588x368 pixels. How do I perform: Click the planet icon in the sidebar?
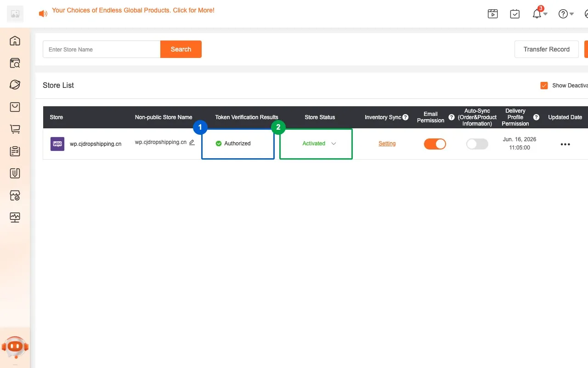(x=15, y=85)
